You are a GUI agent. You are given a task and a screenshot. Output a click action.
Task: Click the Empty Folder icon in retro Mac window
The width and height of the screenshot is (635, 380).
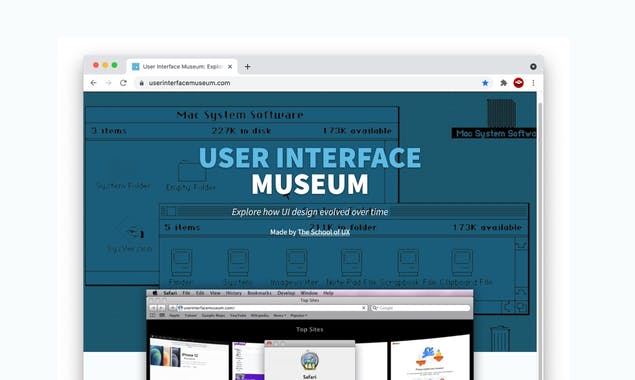point(192,171)
